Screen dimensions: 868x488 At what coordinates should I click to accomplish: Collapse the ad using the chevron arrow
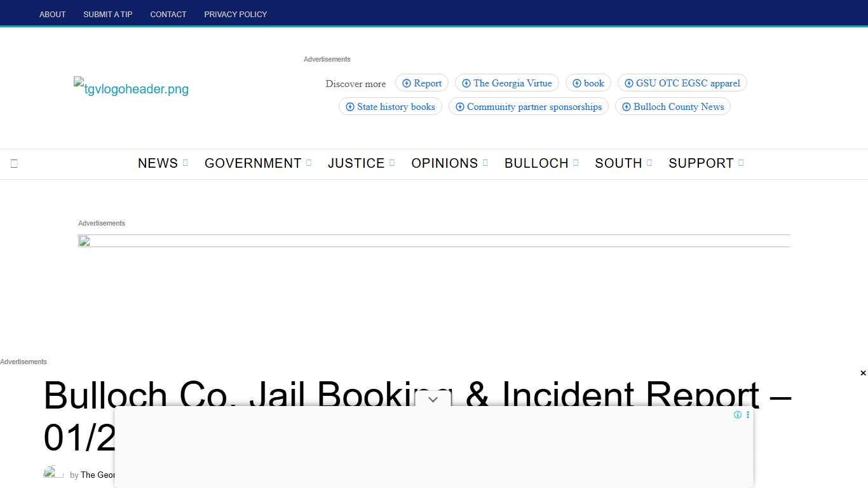(433, 400)
